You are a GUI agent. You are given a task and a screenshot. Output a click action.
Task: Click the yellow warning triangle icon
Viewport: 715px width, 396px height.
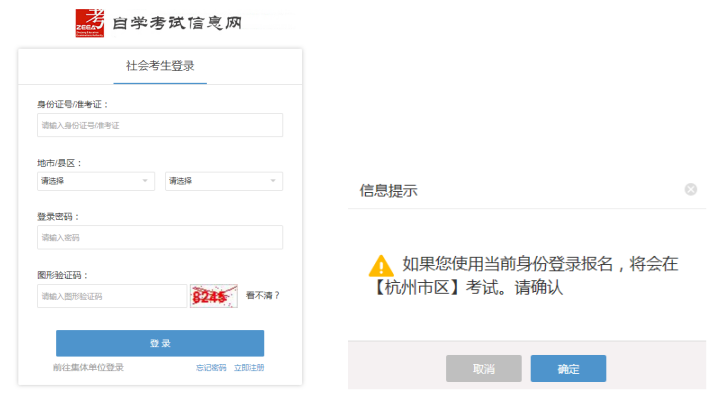[381, 266]
